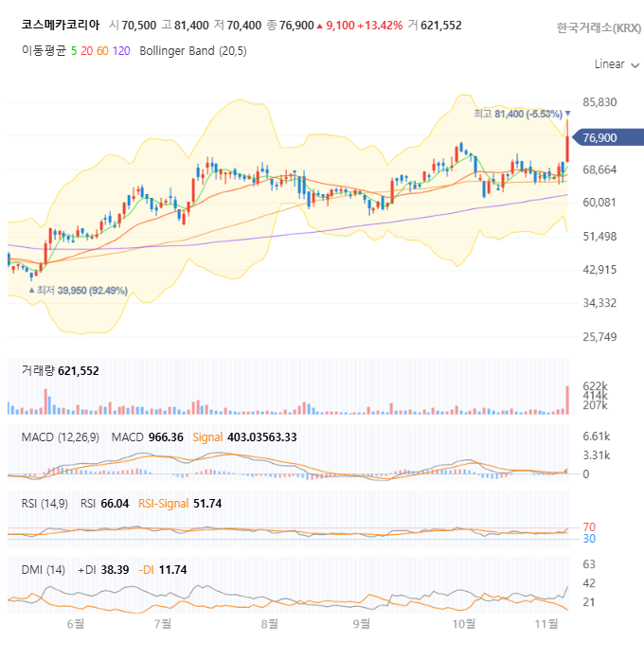Click the 10월 date axis label
This screenshot has width=644, height=660.
click(464, 624)
